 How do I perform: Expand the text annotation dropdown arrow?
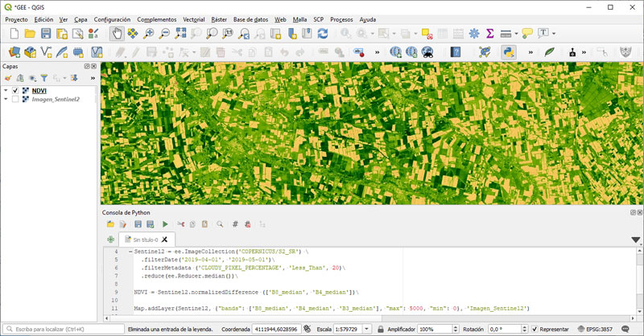554,34
